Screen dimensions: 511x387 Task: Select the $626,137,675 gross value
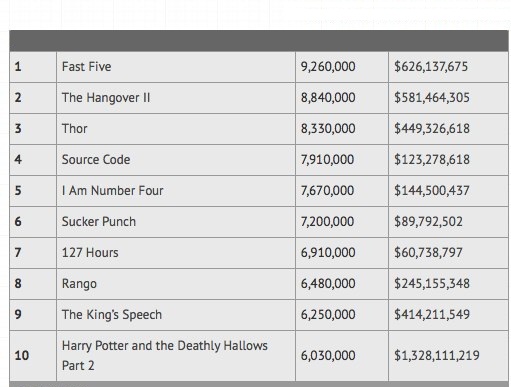coord(431,67)
